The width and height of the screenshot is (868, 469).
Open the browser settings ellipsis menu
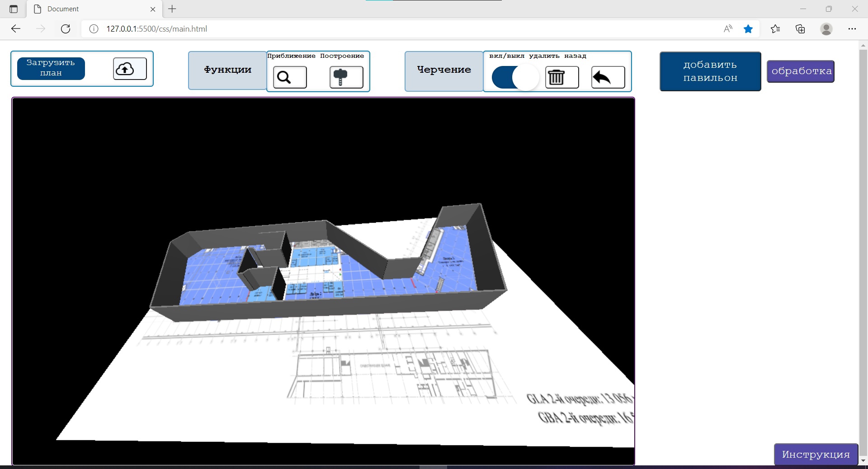852,29
